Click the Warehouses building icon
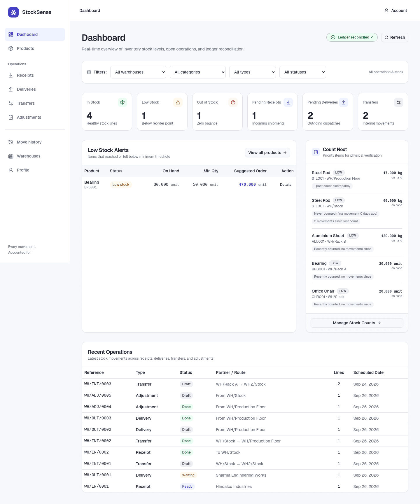This screenshot has width=420, height=504. pos(11,156)
